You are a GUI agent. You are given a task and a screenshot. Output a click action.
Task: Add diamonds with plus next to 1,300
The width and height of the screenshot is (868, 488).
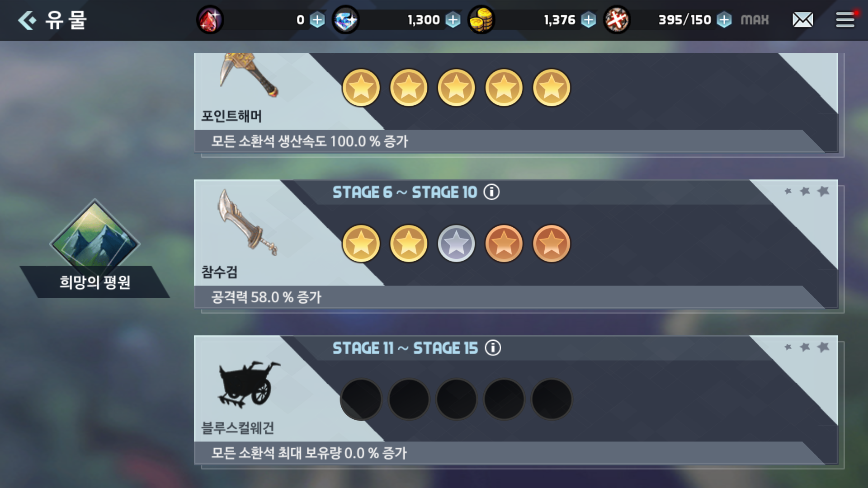(453, 20)
